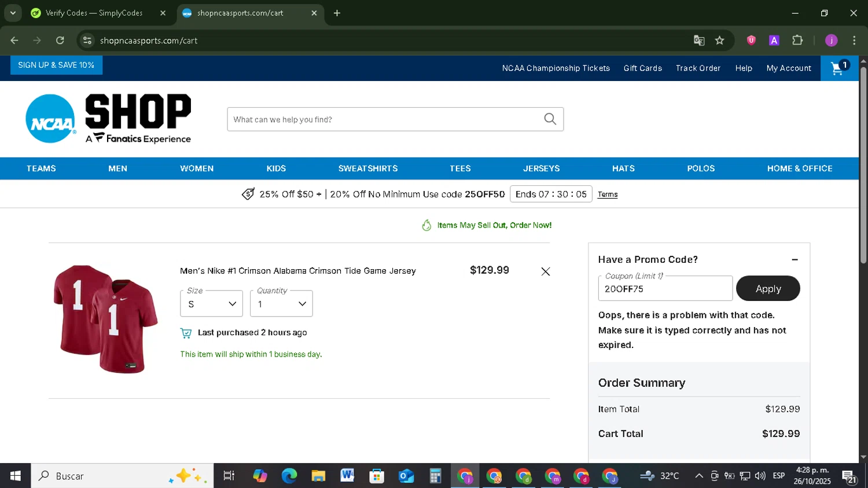Viewport: 868px width, 488px height.
Task: Open the Chrome profile avatar
Action: coord(831,41)
